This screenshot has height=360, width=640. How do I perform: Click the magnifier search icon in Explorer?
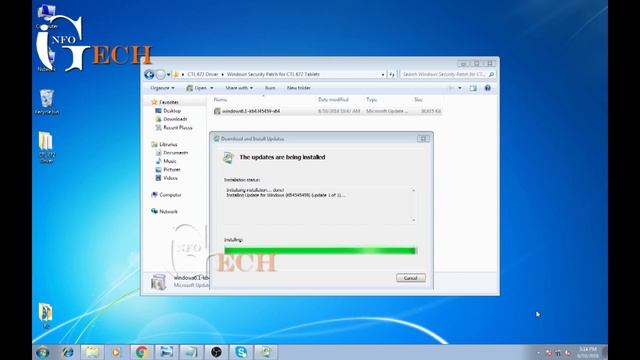point(491,74)
